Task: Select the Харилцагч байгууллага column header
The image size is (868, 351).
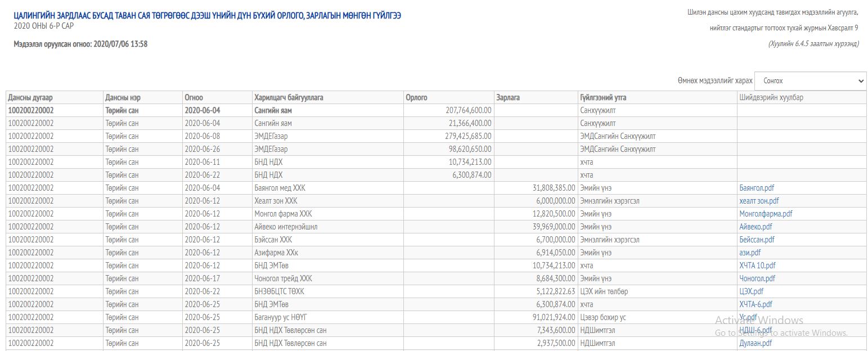Action: point(289,97)
